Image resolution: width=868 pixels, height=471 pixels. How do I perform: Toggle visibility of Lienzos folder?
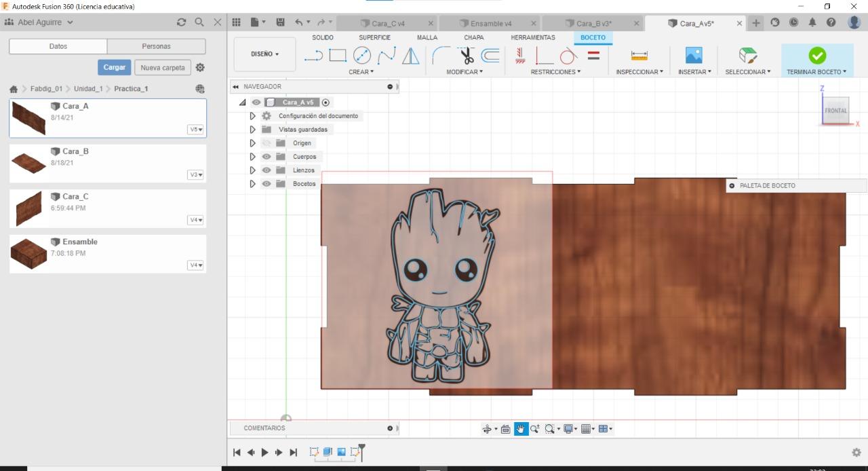[267, 170]
